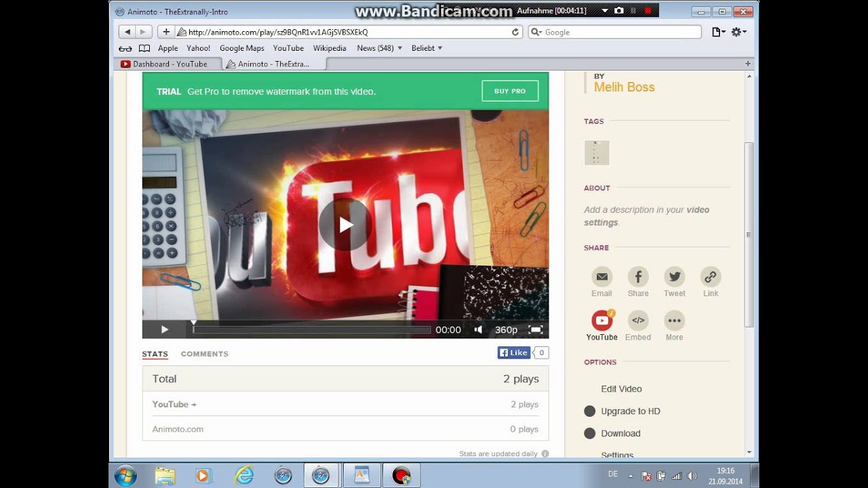Export with the red YouTube share icon
Screen dimensions: 868x488
[602, 321]
